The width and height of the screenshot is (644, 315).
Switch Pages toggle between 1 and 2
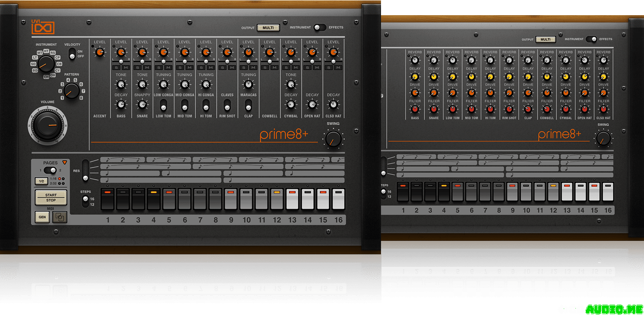(50, 170)
